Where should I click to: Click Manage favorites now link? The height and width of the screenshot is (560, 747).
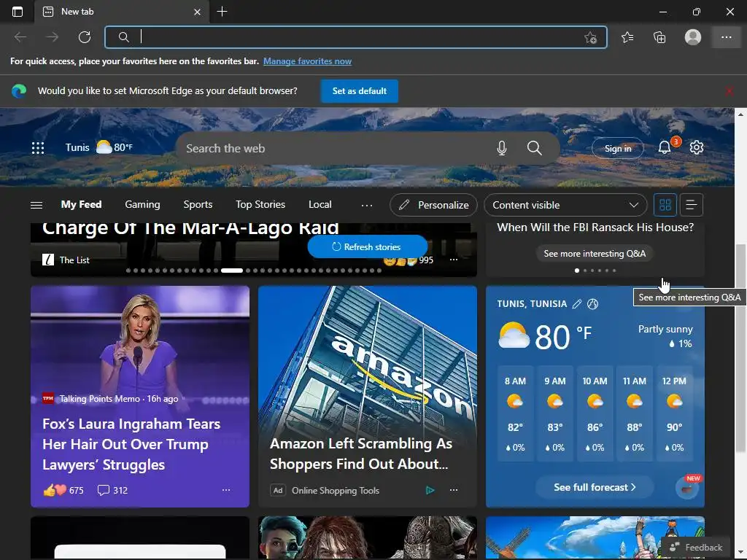307,61
